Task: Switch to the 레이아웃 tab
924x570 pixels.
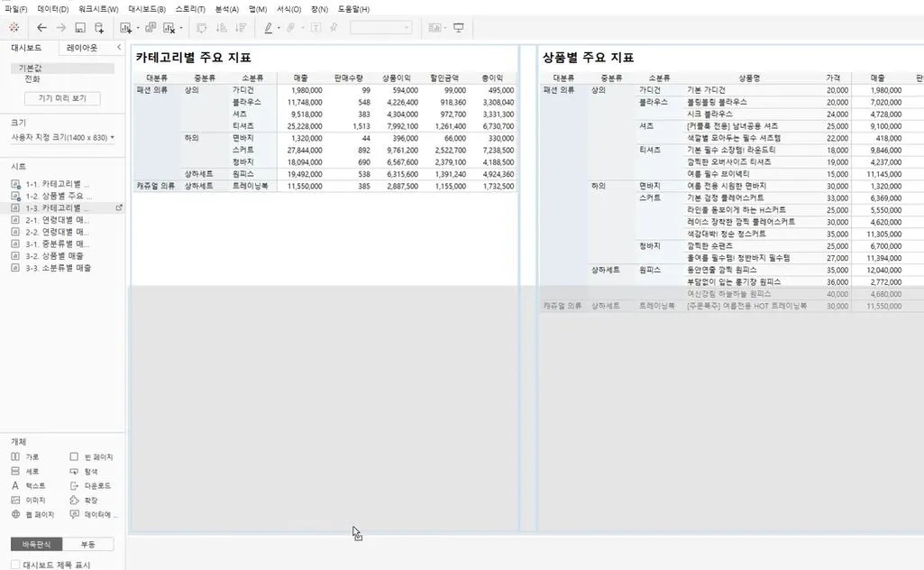Action: (x=82, y=48)
